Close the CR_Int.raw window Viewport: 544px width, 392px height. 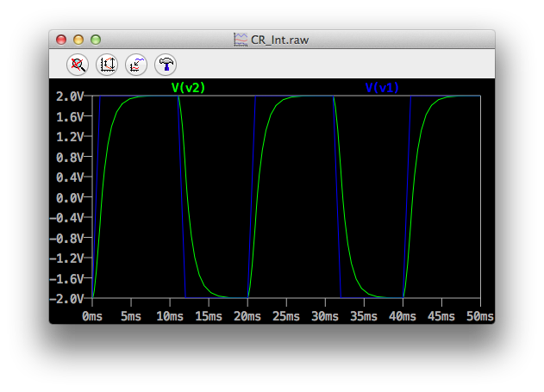coord(61,40)
